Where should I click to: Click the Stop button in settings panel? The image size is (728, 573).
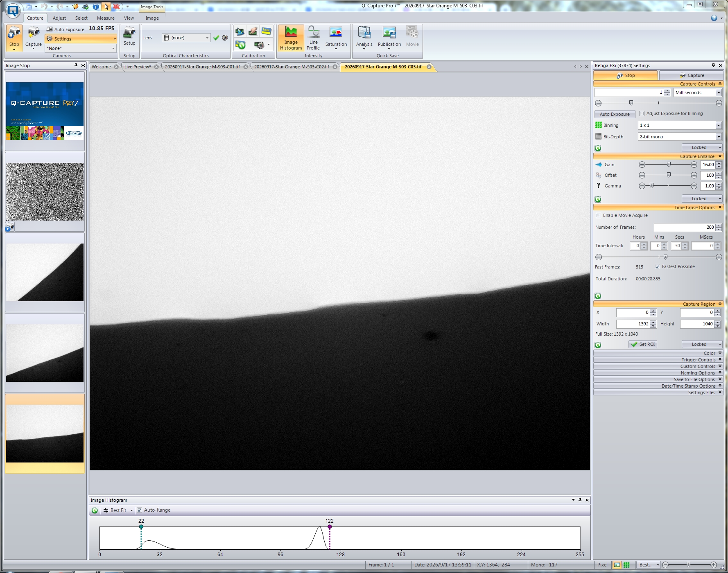(626, 75)
